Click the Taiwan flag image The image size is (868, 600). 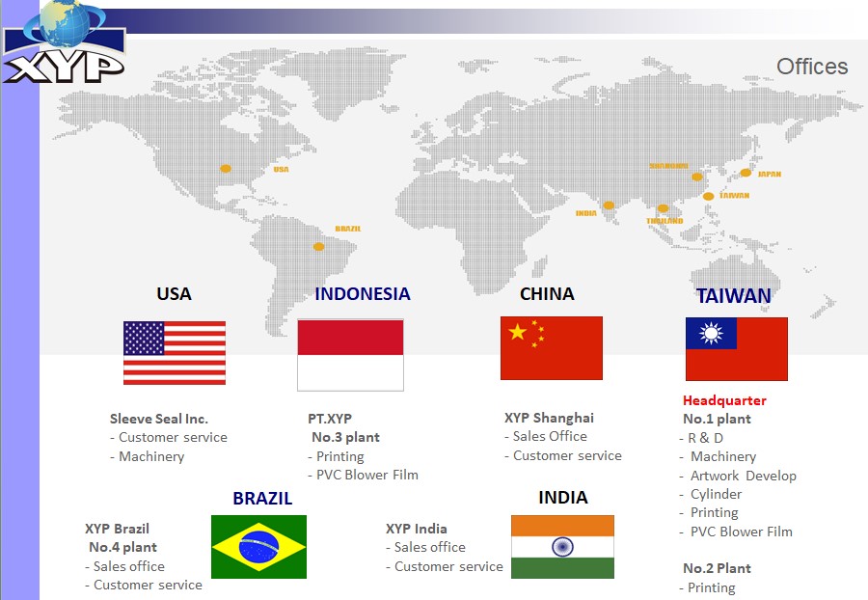click(x=737, y=348)
